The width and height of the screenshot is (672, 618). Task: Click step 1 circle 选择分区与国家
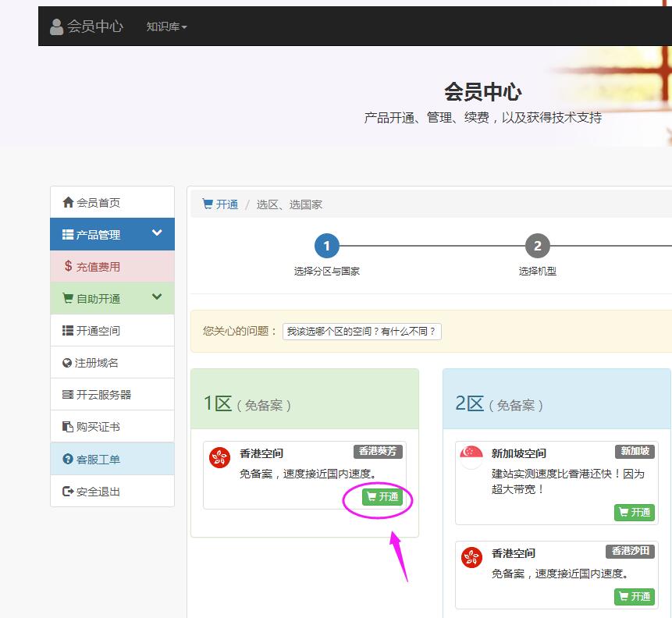click(326, 246)
